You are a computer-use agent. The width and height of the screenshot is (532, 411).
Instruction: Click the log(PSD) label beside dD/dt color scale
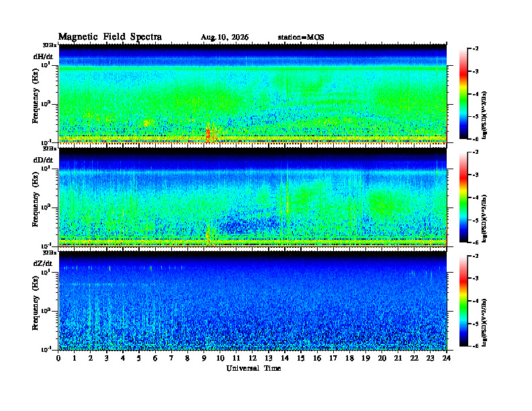pyautogui.click(x=484, y=218)
